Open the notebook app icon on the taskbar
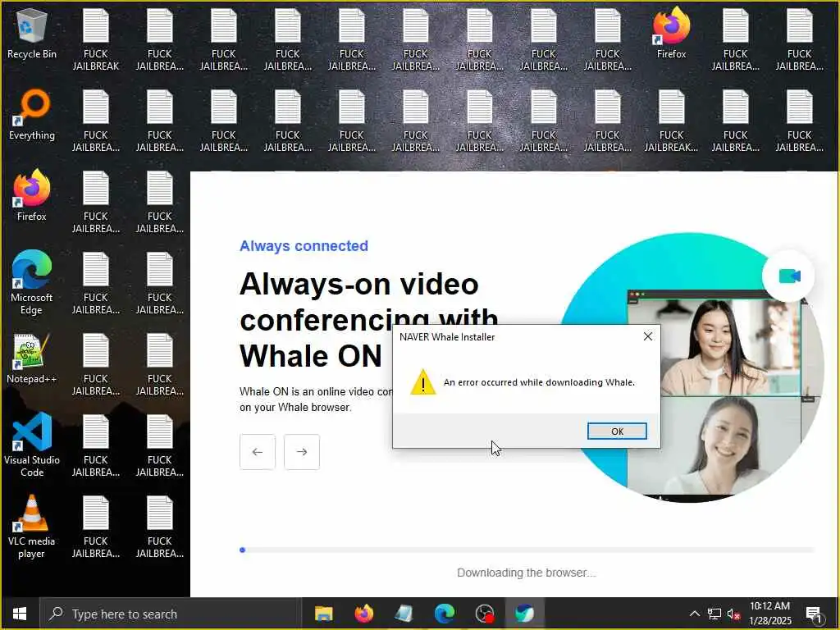The image size is (840, 630). tap(404, 614)
